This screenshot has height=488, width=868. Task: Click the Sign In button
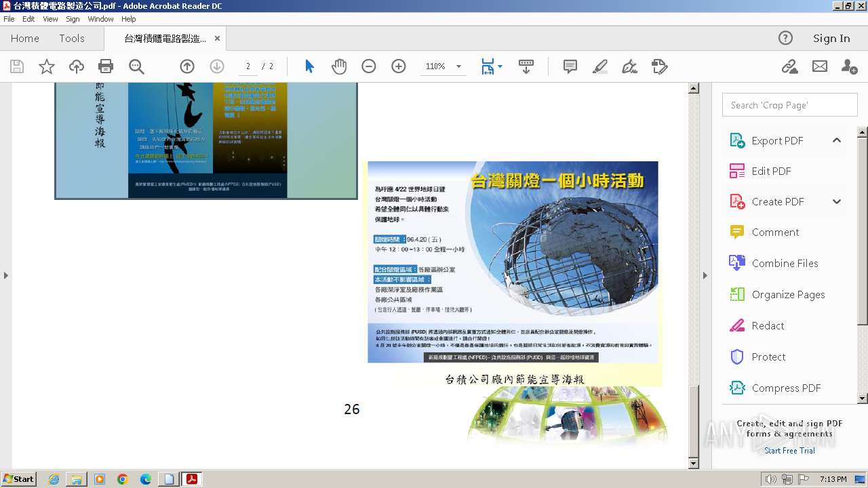831,39
